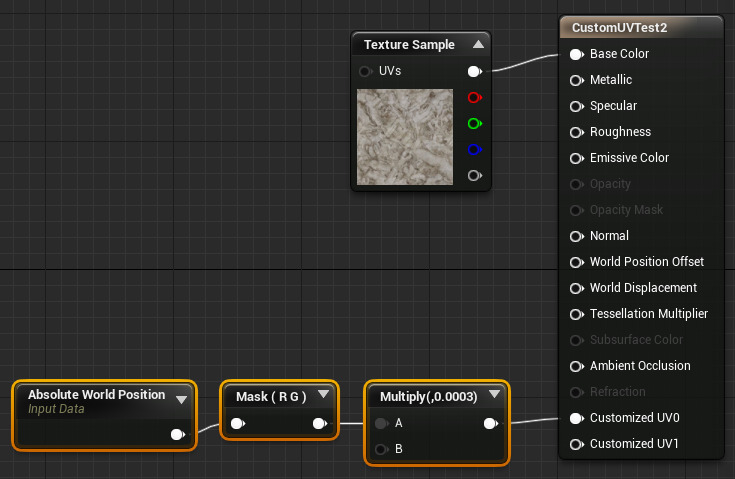Viewport: 735px width, 479px height.
Task: Click Multiply node B input pin
Action: coord(381,449)
